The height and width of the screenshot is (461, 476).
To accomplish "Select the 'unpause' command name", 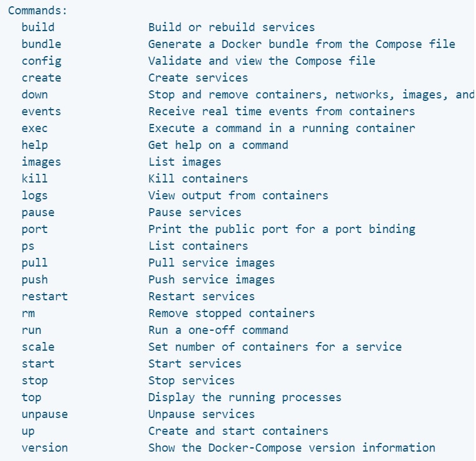I will tap(45, 414).
